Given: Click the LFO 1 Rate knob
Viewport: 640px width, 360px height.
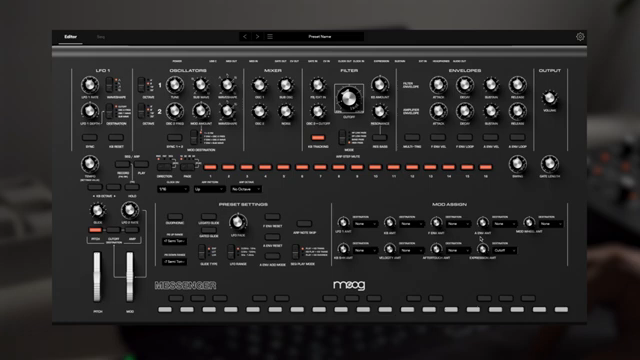Looking at the screenshot, I should 90,85.
